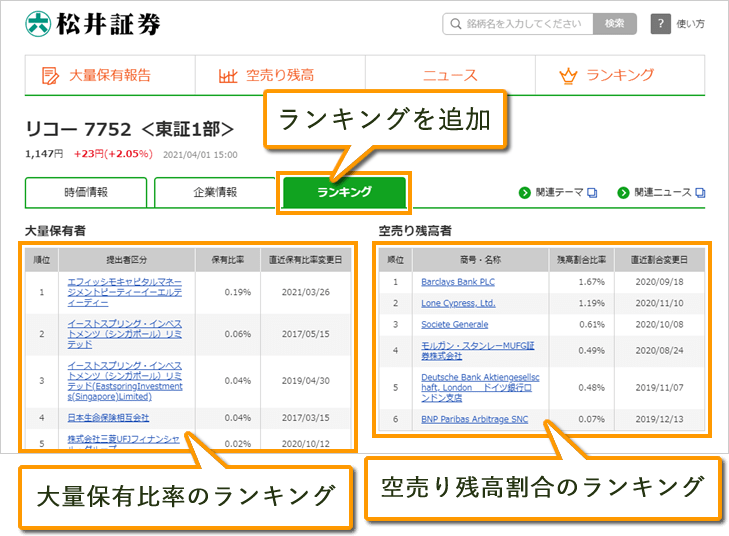Open EastspringInvestments(Singapore)Limited rank 3 link
The image size is (729, 536).
coord(125,381)
